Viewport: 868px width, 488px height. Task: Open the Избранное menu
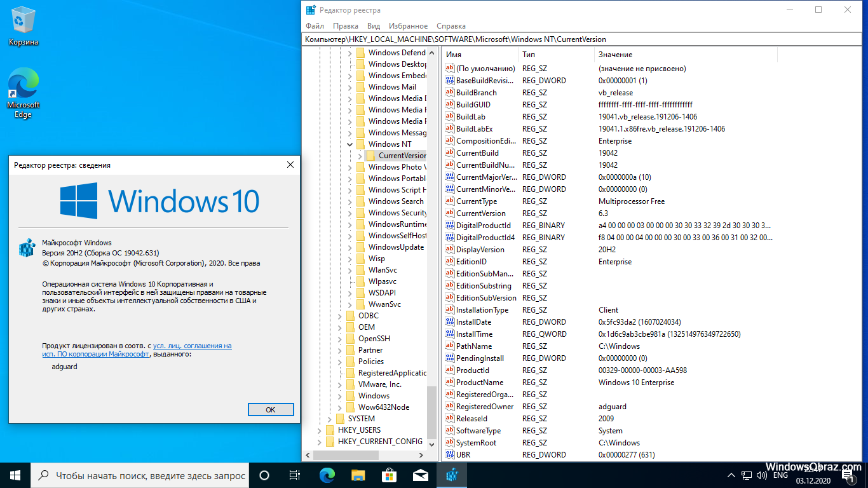click(x=408, y=26)
